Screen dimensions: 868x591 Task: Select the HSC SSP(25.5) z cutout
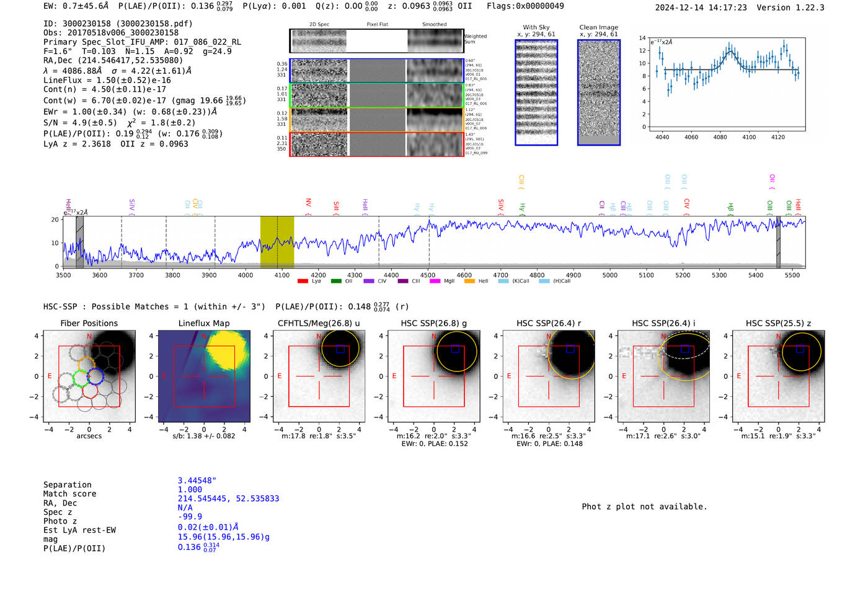[778, 376]
